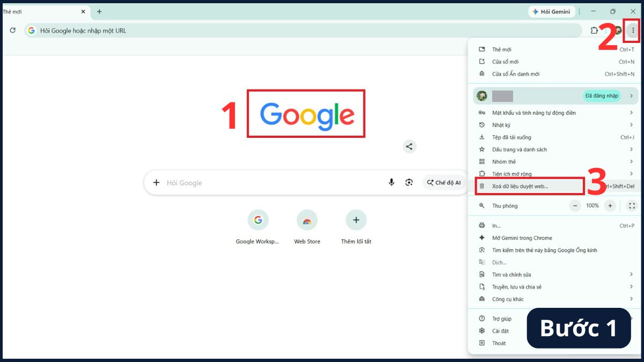Open the three-dot Chrome menu button
The height and width of the screenshot is (362, 644).
pyautogui.click(x=633, y=31)
